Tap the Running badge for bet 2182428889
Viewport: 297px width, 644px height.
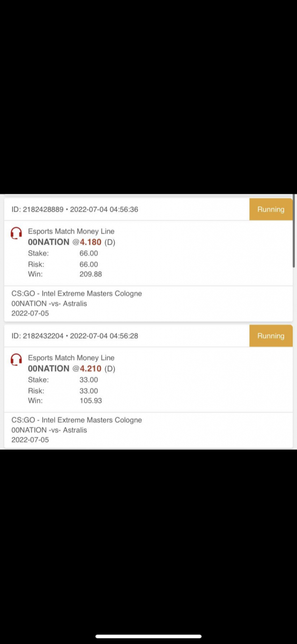271,209
